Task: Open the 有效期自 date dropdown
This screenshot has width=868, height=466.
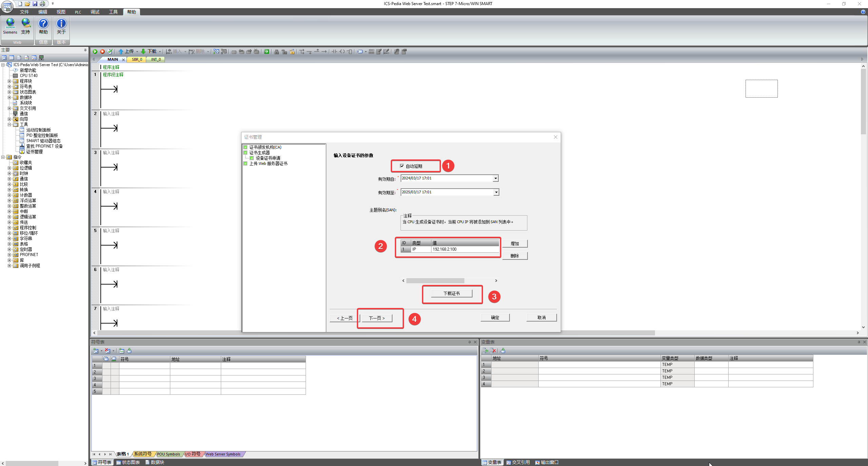Action: coord(496,178)
